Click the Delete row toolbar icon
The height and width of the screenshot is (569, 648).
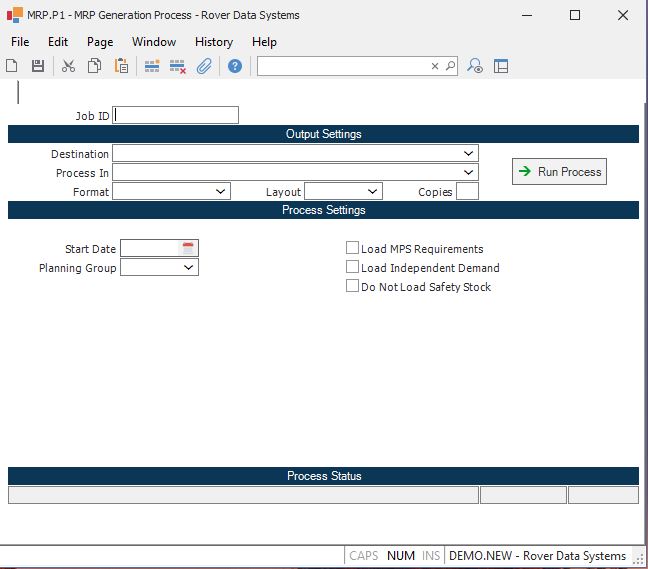178,66
